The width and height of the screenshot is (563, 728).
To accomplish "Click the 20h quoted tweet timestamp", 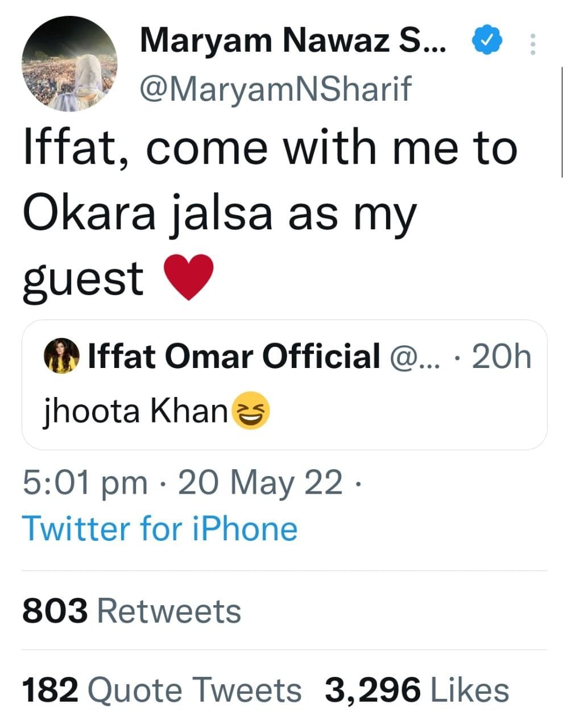I will [502, 357].
